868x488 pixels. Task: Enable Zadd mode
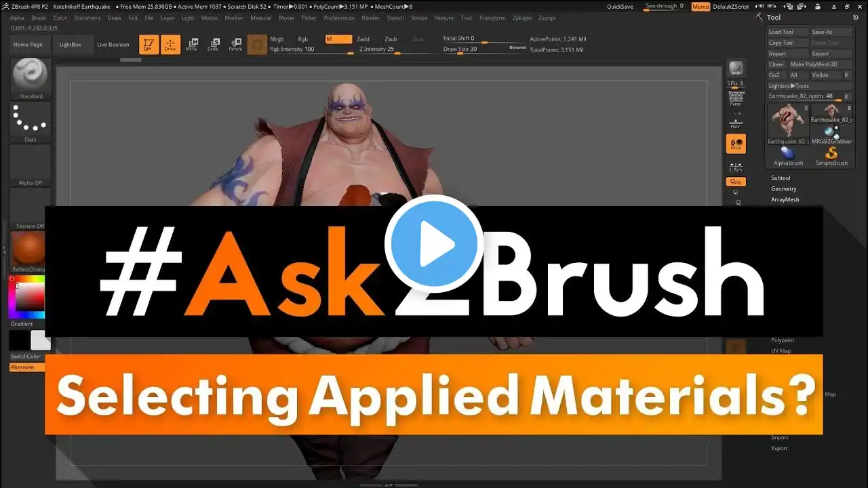point(363,39)
